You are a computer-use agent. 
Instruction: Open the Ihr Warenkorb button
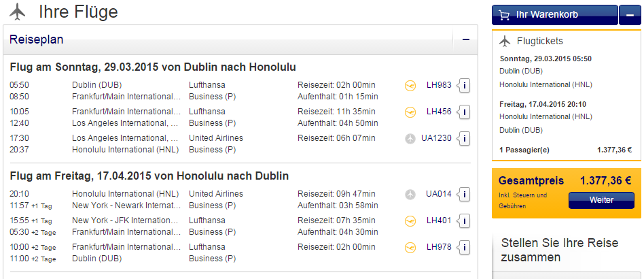click(x=555, y=15)
